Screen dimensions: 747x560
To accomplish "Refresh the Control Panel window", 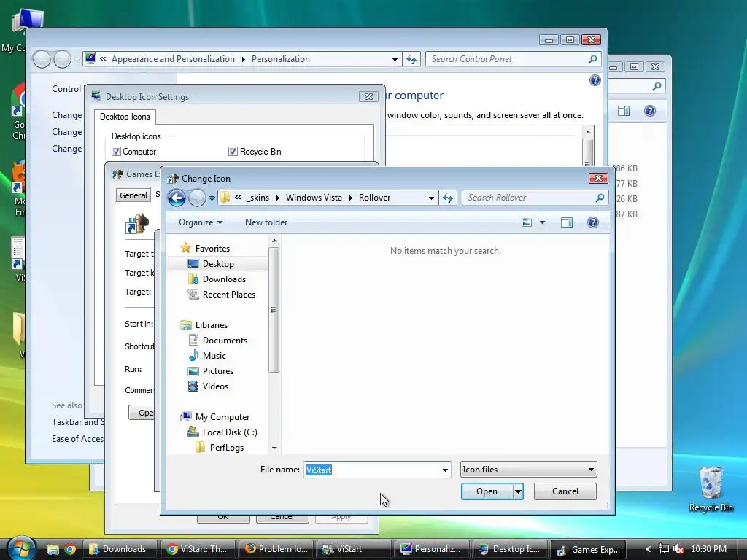I will pos(411,59).
